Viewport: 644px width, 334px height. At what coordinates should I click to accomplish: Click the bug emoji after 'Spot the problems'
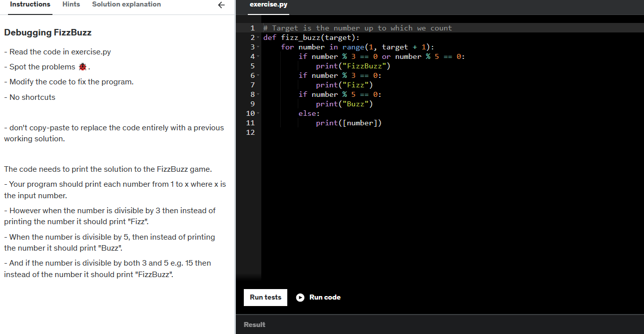coord(82,67)
